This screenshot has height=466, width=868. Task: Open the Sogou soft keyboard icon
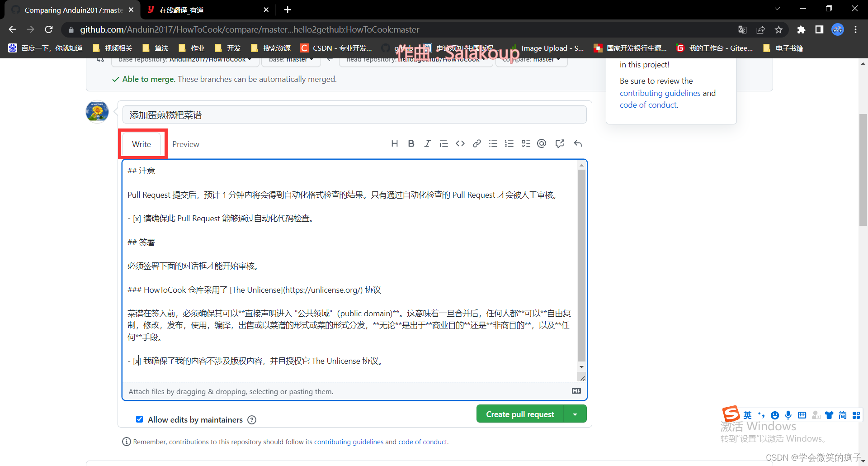point(802,415)
